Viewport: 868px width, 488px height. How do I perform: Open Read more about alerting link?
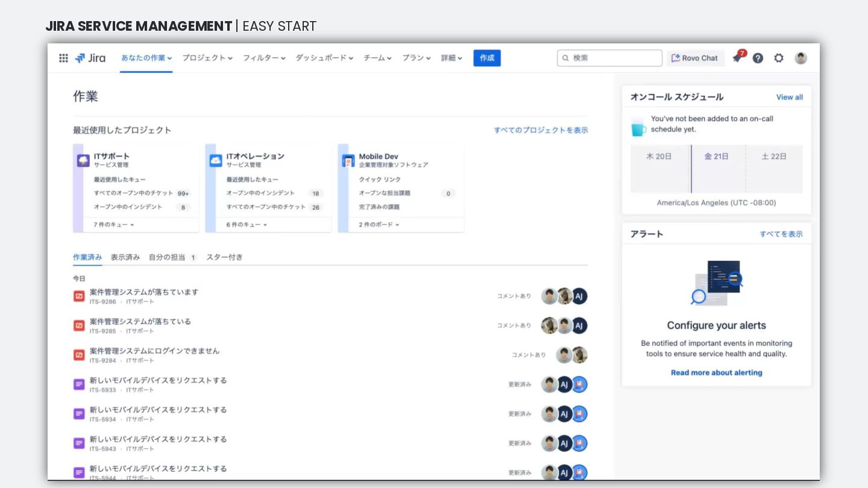(x=717, y=373)
